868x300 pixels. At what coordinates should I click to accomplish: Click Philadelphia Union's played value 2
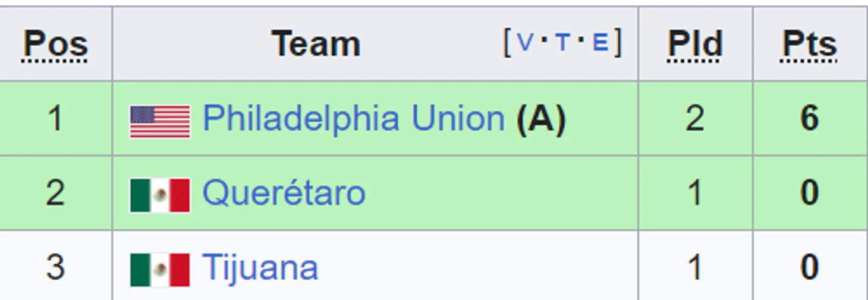pyautogui.click(x=695, y=118)
